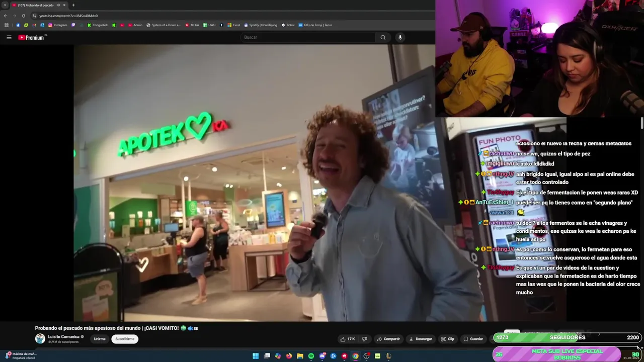644x362 pixels.
Task: Reload the page with refresh icon
Action: click(x=23, y=16)
